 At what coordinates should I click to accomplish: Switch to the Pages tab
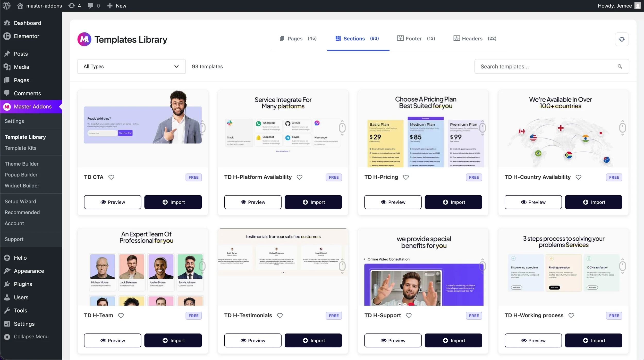point(298,39)
